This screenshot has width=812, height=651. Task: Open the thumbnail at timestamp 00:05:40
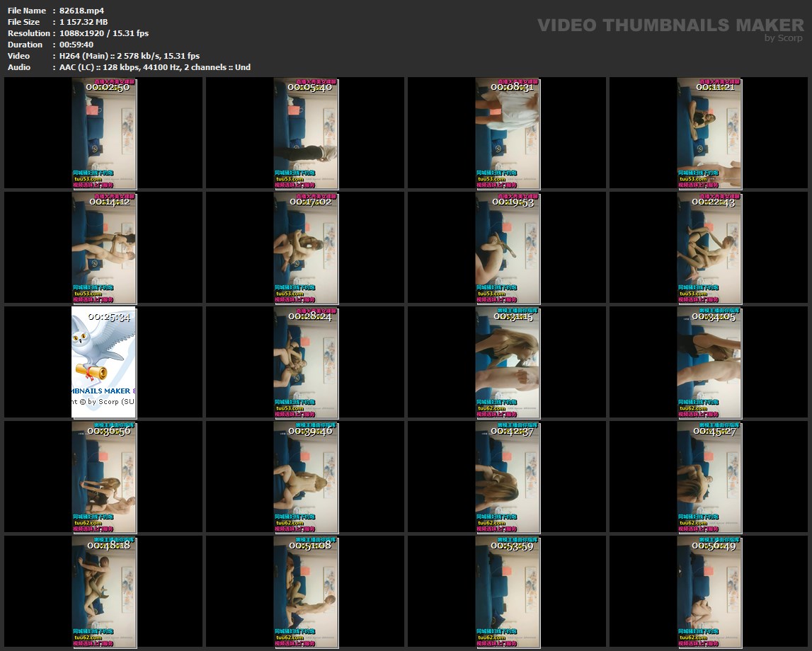point(306,134)
